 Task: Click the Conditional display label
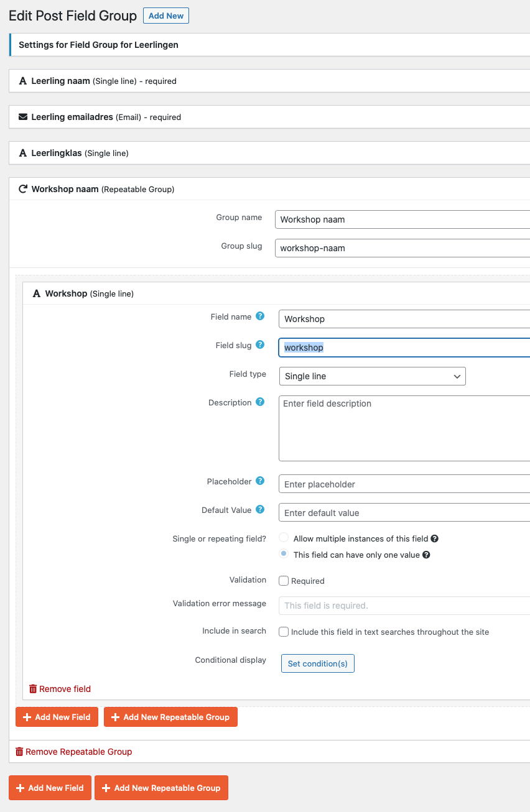click(x=231, y=660)
